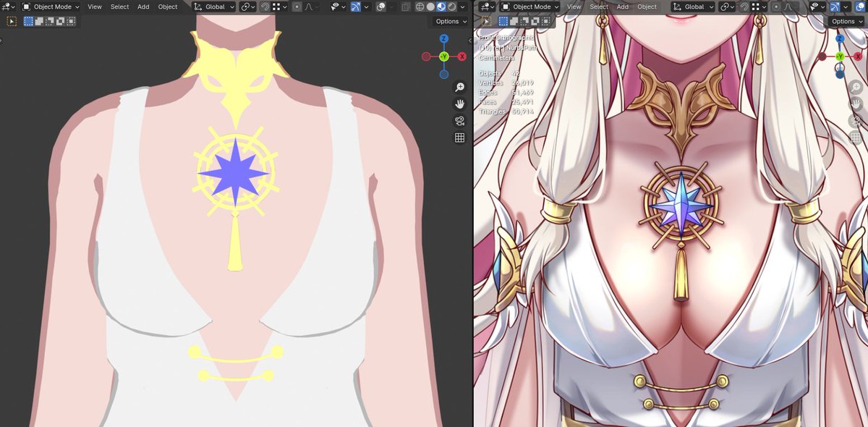Click -Y axis on right viewport gizmo
Viewport: 868px width, 427px height.
[x=840, y=56]
